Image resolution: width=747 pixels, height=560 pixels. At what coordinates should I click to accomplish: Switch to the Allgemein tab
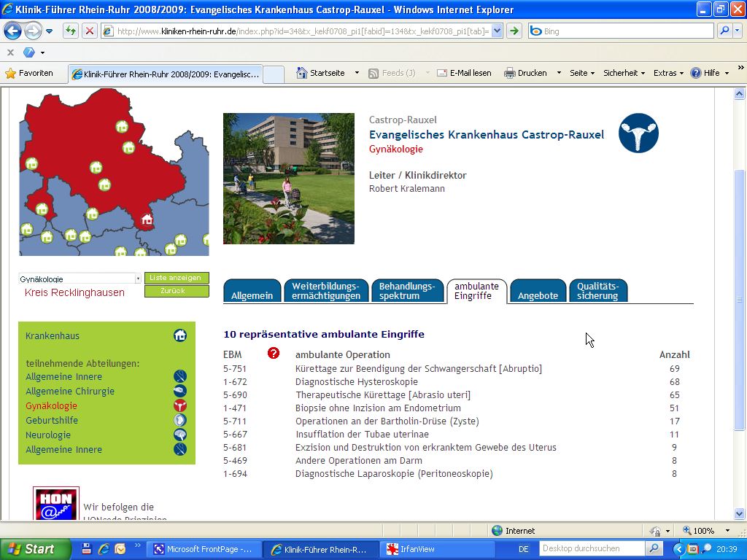click(x=252, y=291)
